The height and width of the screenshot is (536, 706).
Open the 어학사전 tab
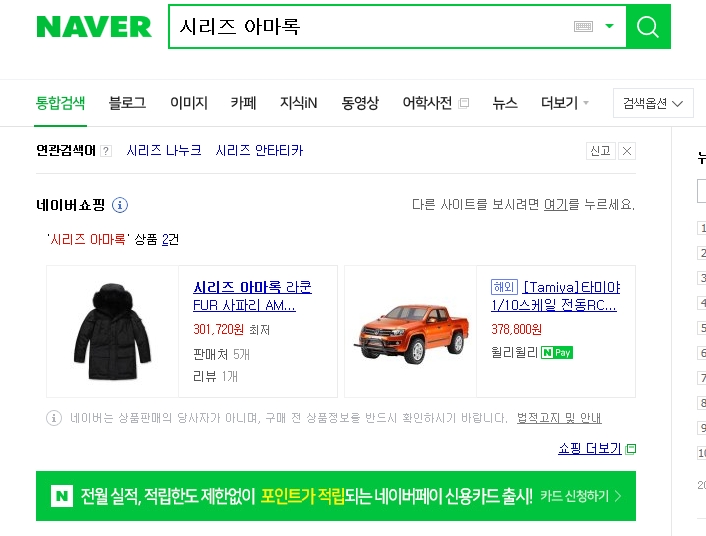click(427, 103)
